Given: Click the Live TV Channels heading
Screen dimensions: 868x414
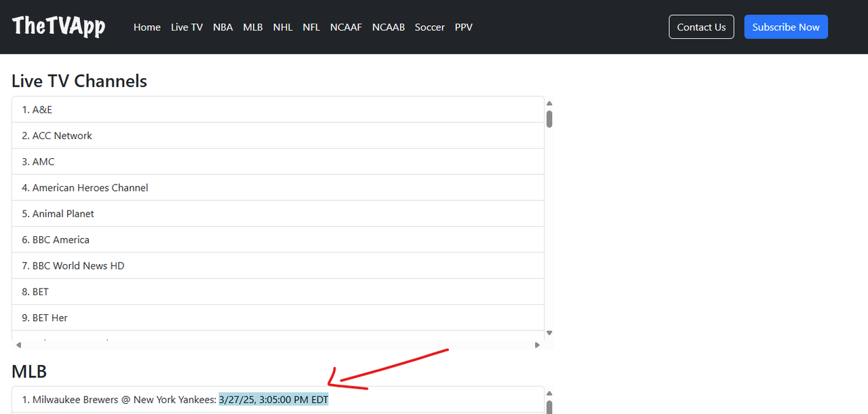Looking at the screenshot, I should tap(79, 81).
